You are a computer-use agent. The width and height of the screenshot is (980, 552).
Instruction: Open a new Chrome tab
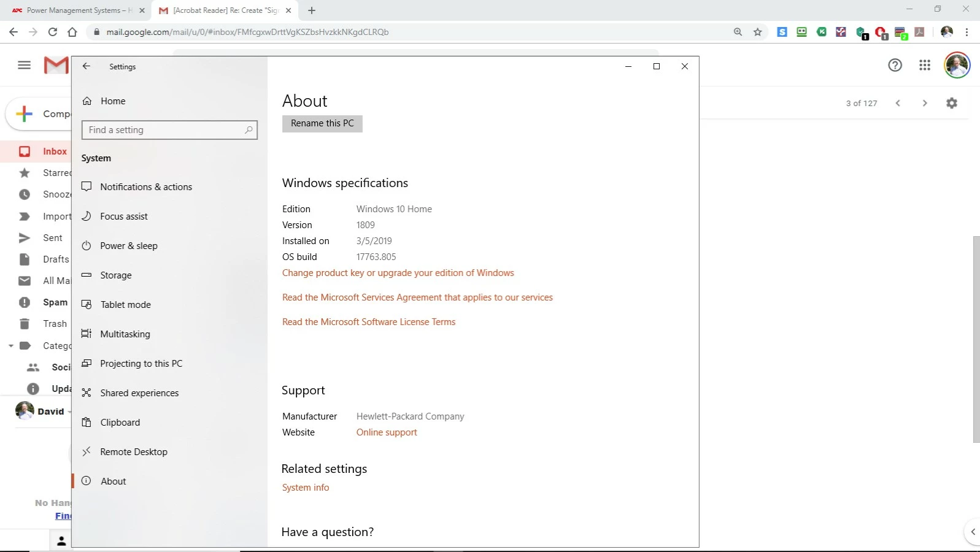point(312,10)
